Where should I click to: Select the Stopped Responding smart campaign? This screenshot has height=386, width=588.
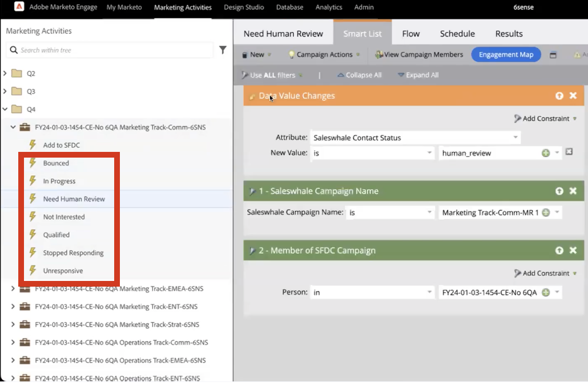point(73,253)
